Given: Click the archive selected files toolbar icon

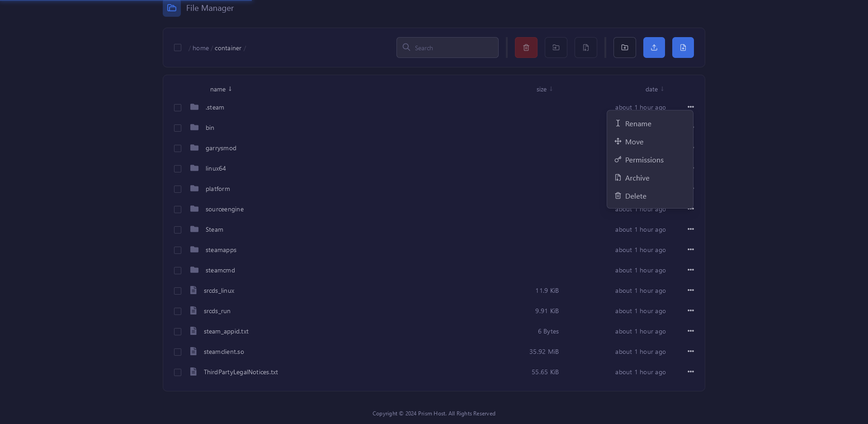Looking at the screenshot, I should 585,48.
